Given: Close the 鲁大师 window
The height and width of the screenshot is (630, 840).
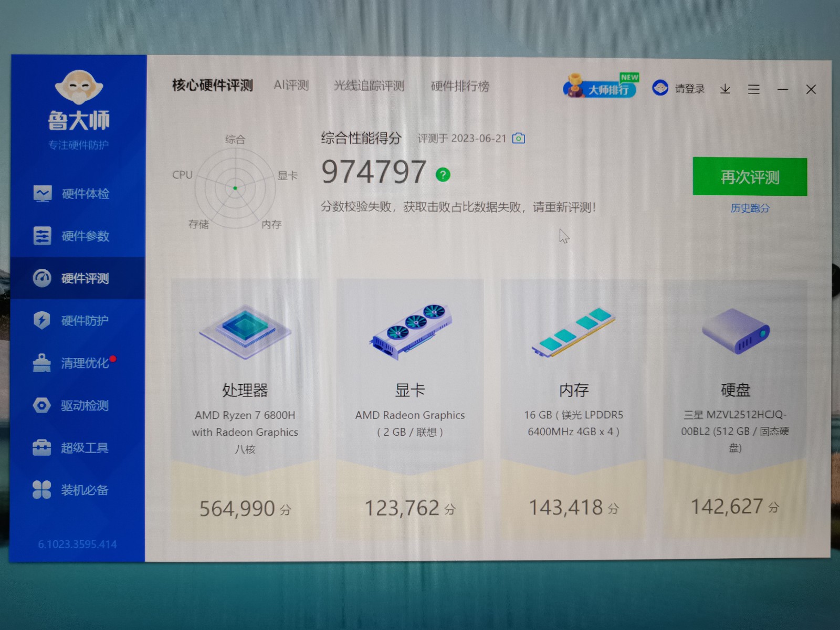Looking at the screenshot, I should pyautogui.click(x=811, y=89).
